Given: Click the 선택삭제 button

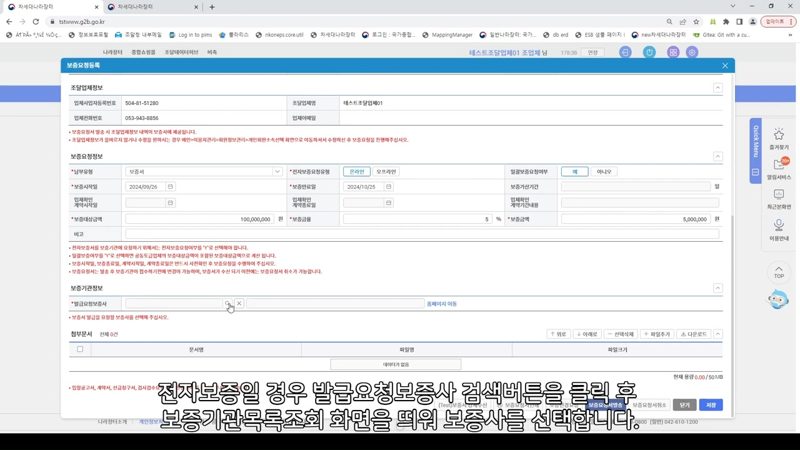Looking at the screenshot, I should click(x=620, y=334).
